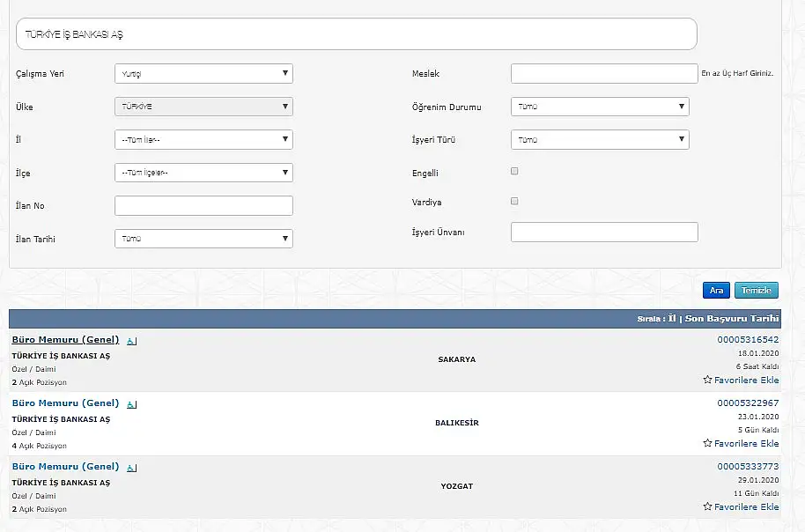Add the YOZGAT listing via Favorilere Ekle

747,506
